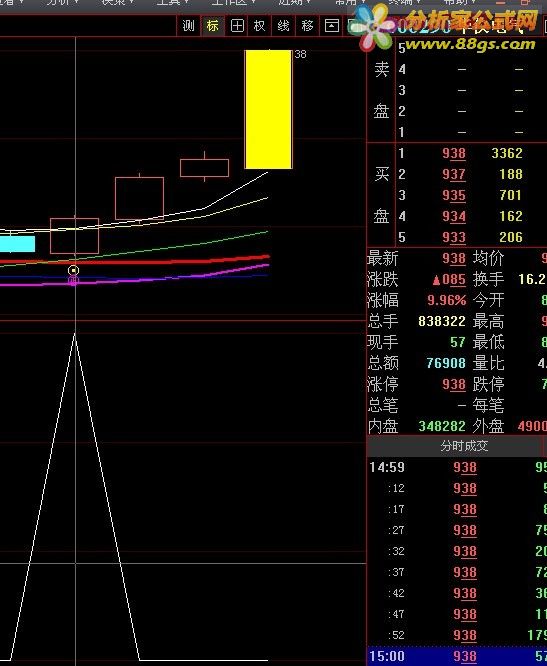The width and height of the screenshot is (547, 666).
Task: Click the yellow circle marker below the candle
Action: tap(73, 271)
